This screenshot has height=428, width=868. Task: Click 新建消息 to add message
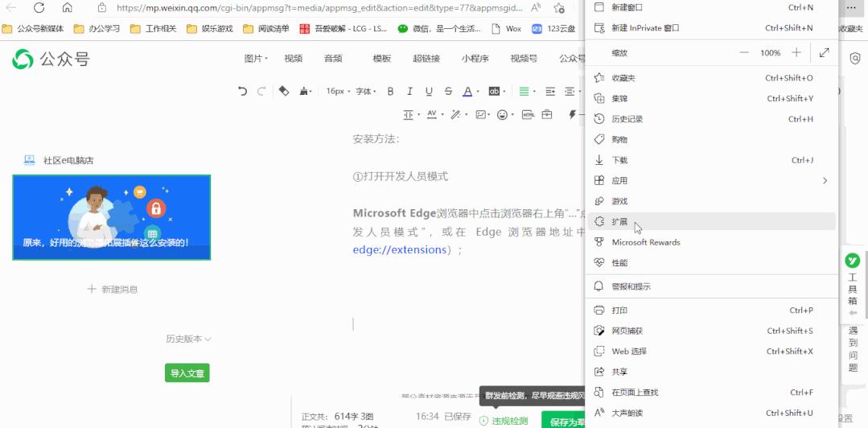[x=113, y=289]
